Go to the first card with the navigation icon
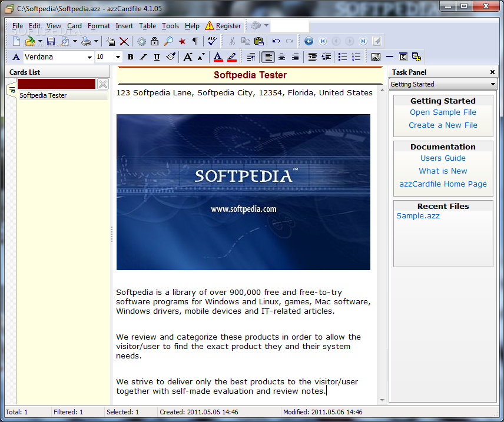The image size is (504, 422). click(x=323, y=41)
